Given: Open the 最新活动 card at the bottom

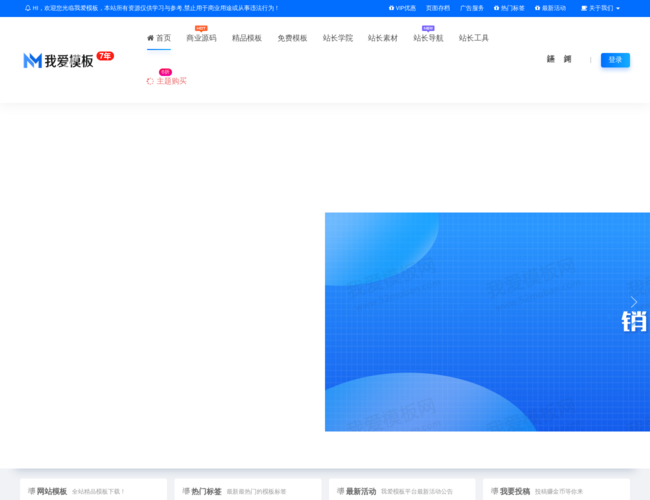Looking at the screenshot, I should pos(402,490).
